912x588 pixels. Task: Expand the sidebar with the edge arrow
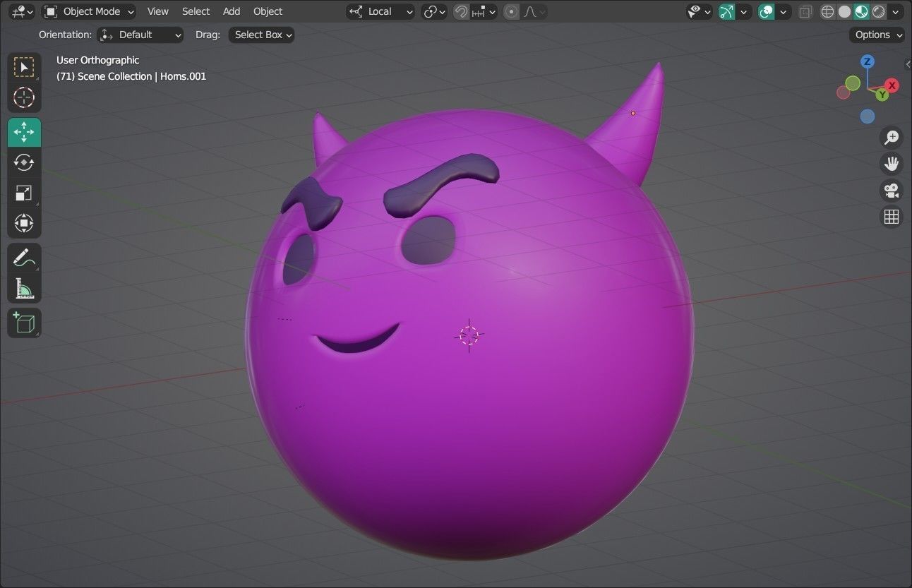908,64
